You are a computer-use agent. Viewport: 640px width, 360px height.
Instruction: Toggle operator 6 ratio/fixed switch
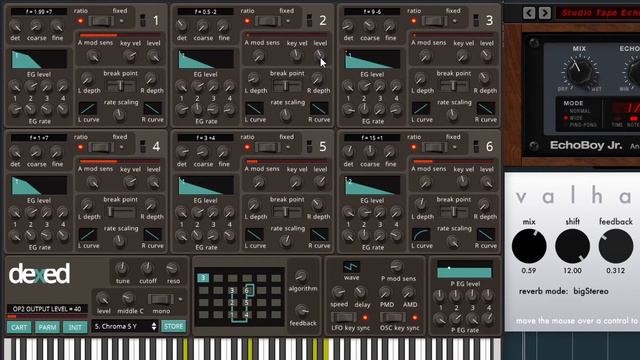(434, 147)
